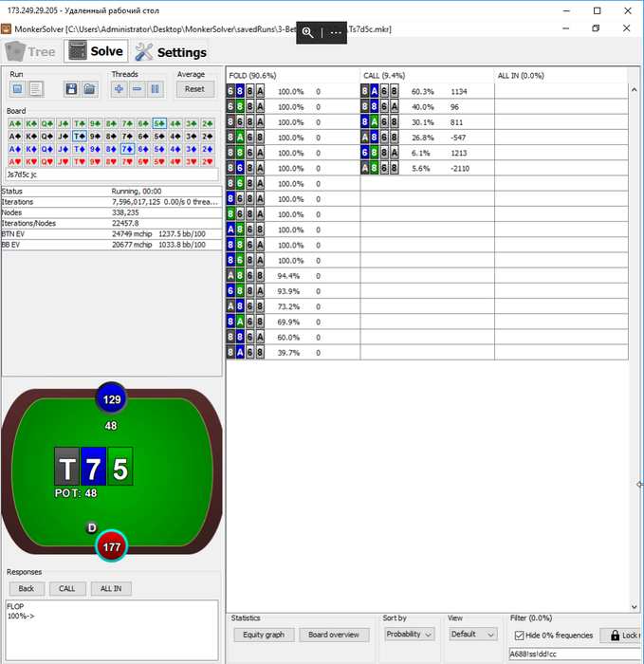Click the blue 129 player stack
The width and height of the screenshot is (644, 664).
[x=112, y=399]
